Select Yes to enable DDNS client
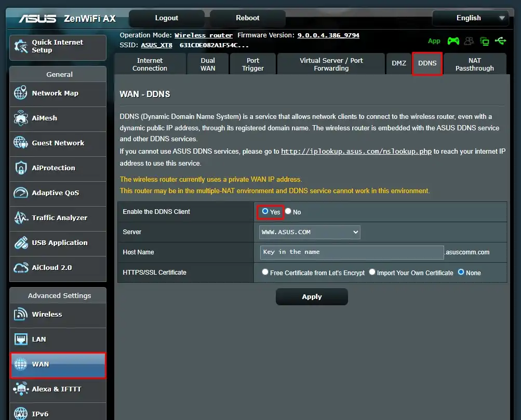Viewport: 521px width, 420px height. coord(265,212)
